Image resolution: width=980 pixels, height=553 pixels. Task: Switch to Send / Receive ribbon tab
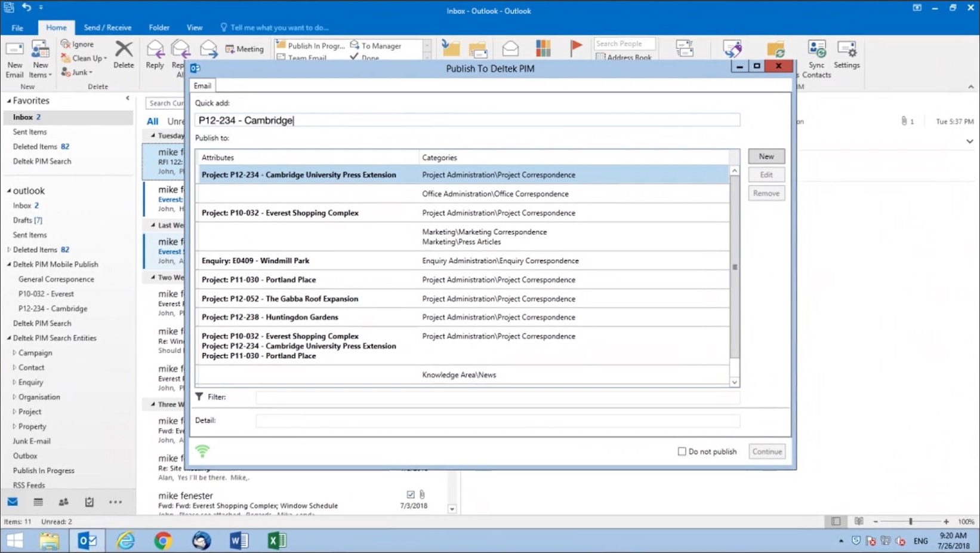tap(107, 27)
